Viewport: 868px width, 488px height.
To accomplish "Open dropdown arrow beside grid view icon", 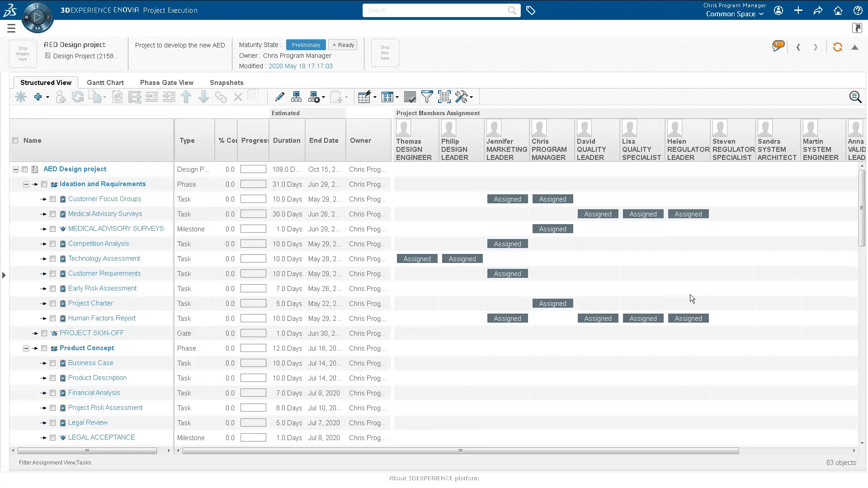I will pyautogui.click(x=397, y=97).
